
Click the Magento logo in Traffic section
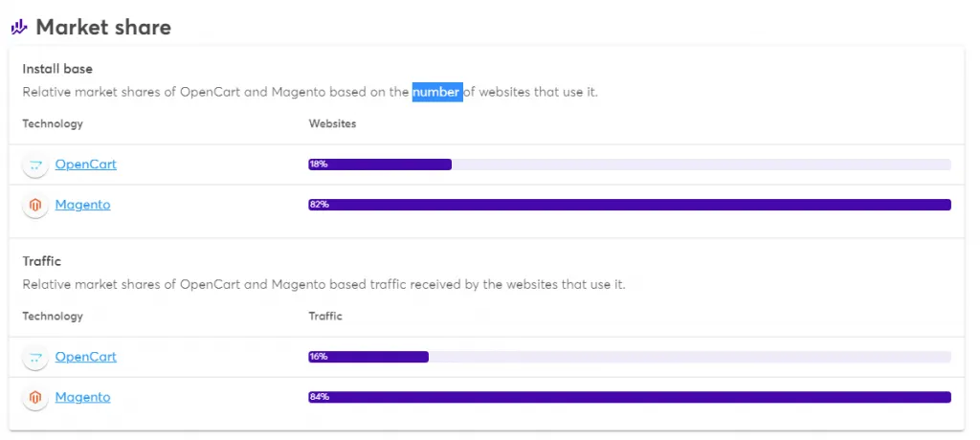pyautogui.click(x=35, y=397)
